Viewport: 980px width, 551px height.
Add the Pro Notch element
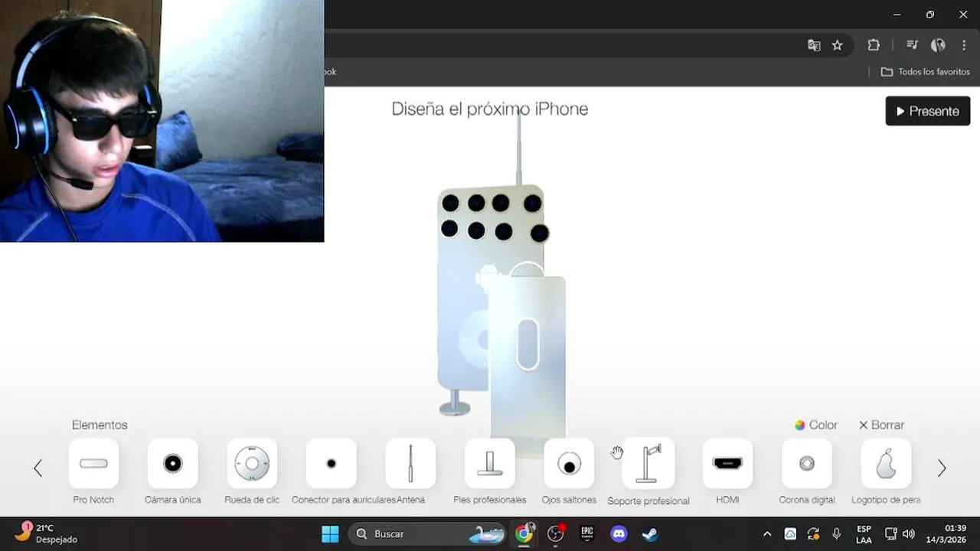coord(93,463)
